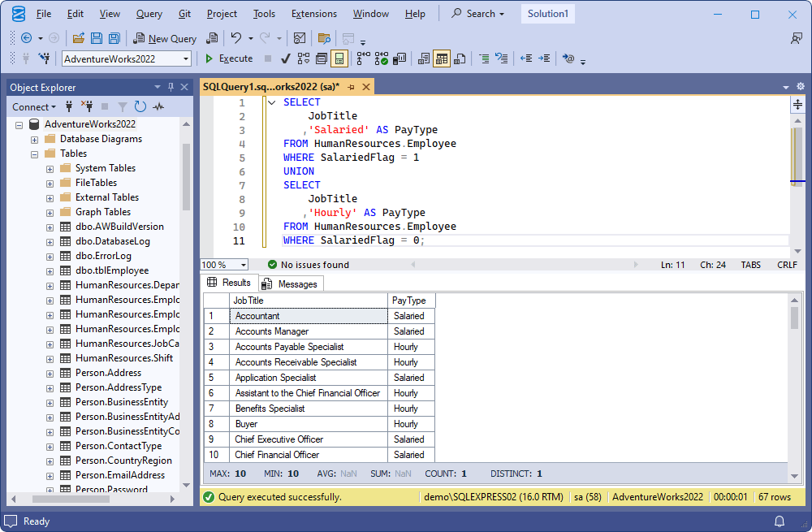Toggle Include Actual Execution Plan
The image size is (812, 532).
click(364, 58)
